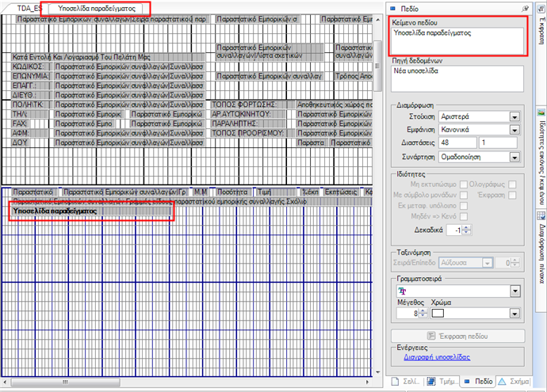547x392 pixels.
Task: Click up arrow of vertical scrollbar
Action: 378,20
